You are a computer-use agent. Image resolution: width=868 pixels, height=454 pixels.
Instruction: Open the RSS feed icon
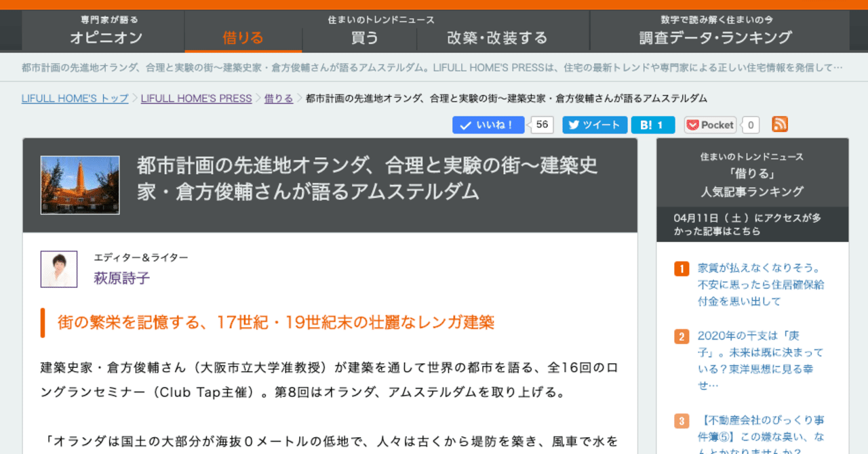(x=780, y=124)
